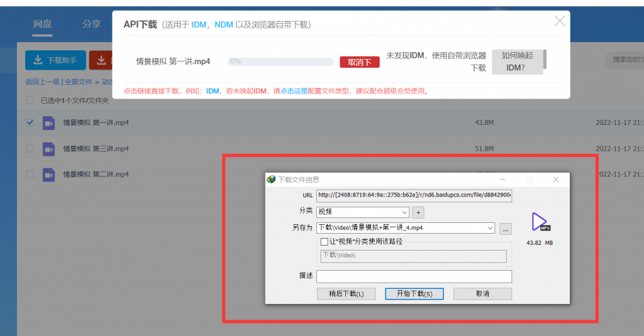644x336 pixels.
Task: Close the 下载文件信息 dialog
Action: pos(556,179)
